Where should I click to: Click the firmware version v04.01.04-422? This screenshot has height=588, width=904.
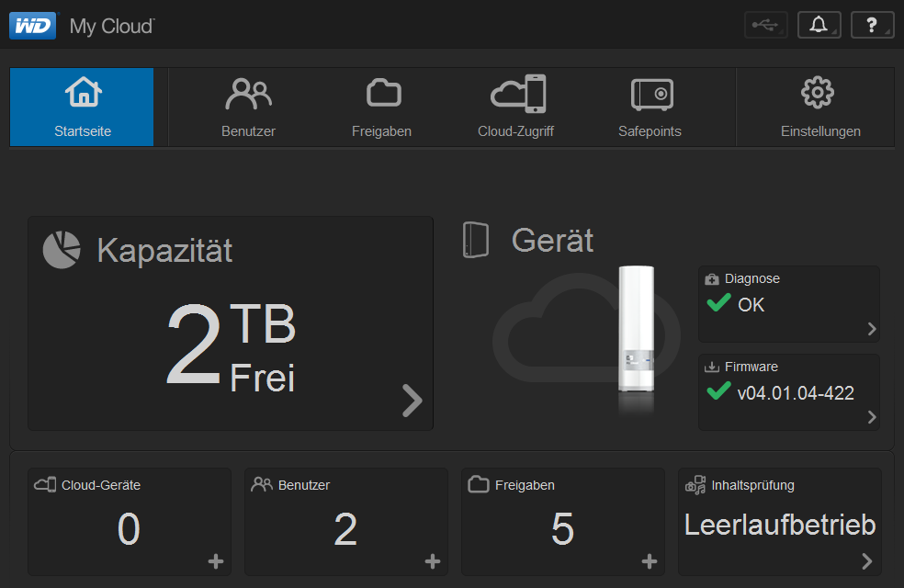pos(796,393)
